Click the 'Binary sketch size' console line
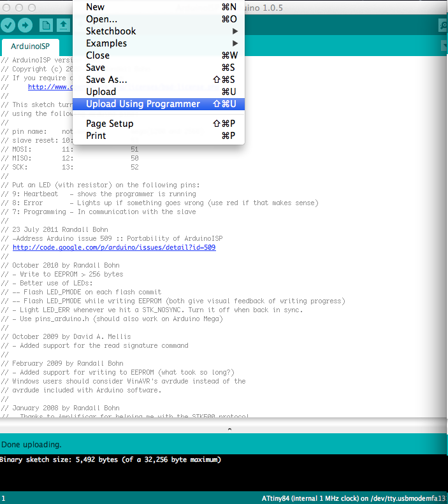 pos(110,459)
